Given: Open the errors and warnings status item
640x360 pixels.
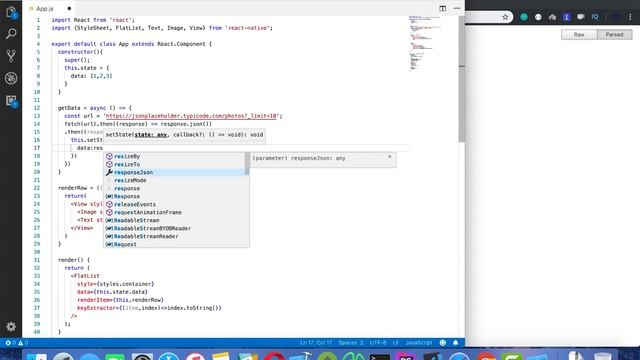Looking at the screenshot, I should 17,343.
